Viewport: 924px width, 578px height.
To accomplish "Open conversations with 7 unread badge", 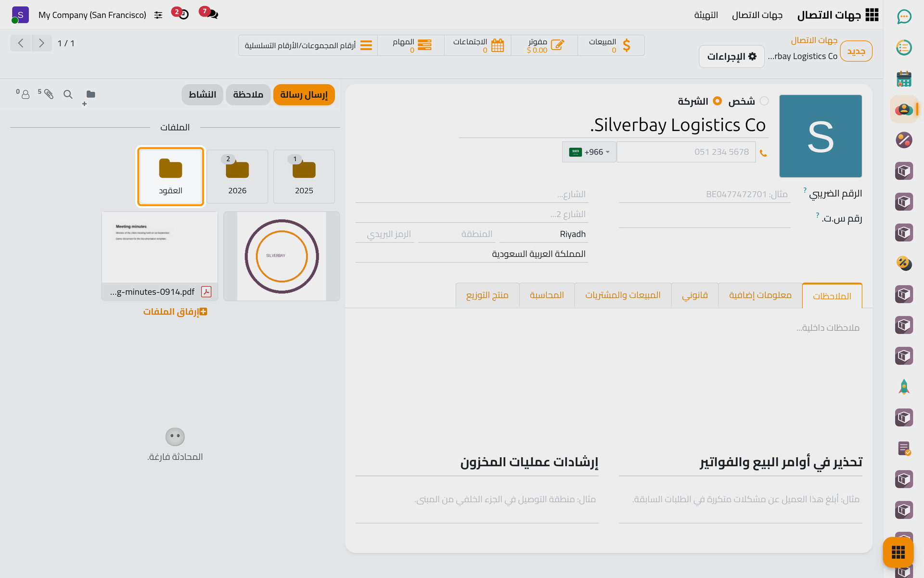I will (209, 13).
